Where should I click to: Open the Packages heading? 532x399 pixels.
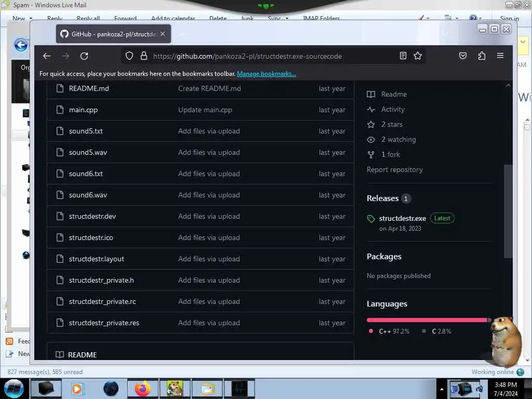click(x=384, y=257)
